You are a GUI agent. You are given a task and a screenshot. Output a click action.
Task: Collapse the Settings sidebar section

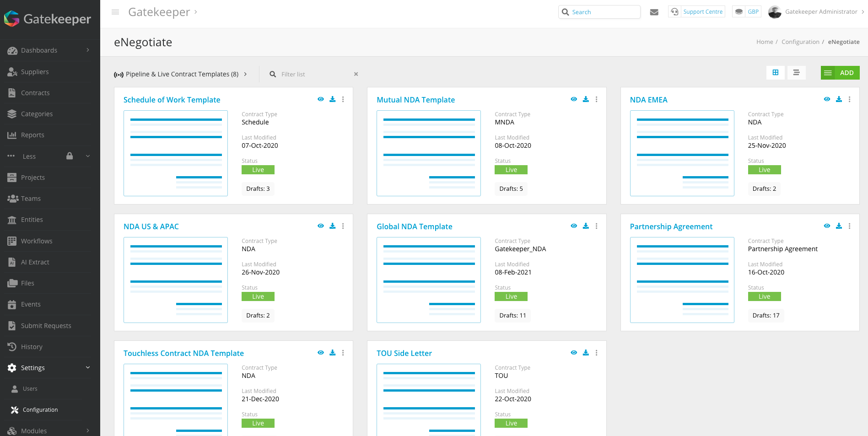tap(88, 368)
